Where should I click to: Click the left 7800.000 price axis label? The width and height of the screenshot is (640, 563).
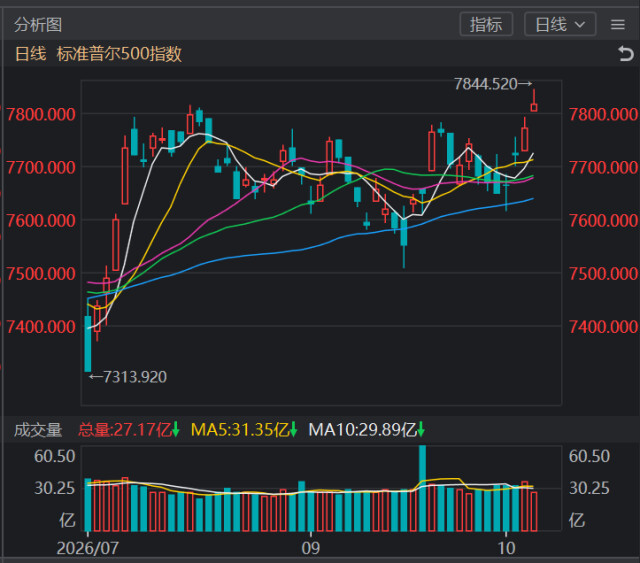[x=41, y=114]
